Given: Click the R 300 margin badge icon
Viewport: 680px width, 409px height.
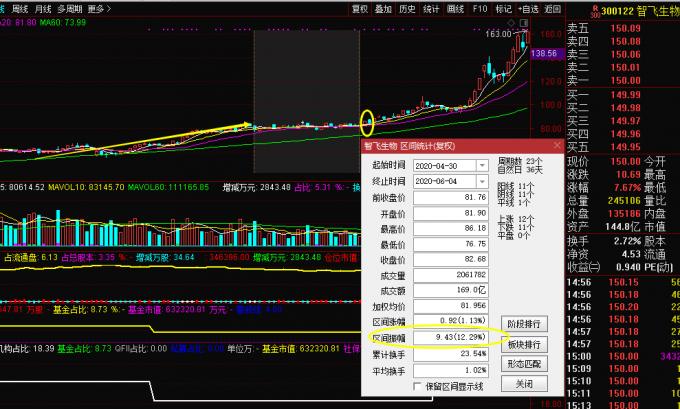Looking at the screenshot, I should click(x=596, y=11).
